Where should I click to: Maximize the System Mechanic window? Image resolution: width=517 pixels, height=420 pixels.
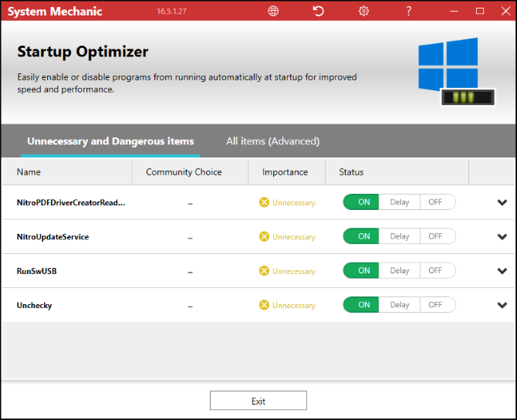pos(480,11)
